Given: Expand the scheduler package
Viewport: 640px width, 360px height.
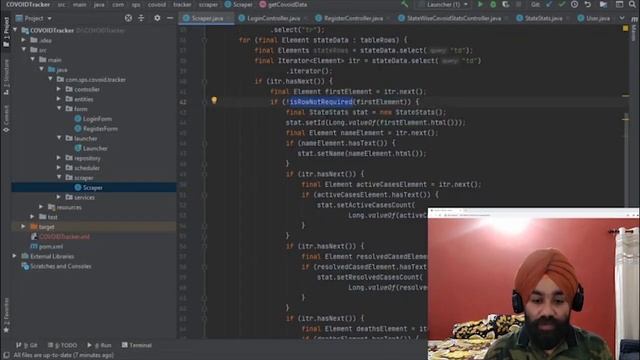Looking at the screenshot, I should point(59,168).
